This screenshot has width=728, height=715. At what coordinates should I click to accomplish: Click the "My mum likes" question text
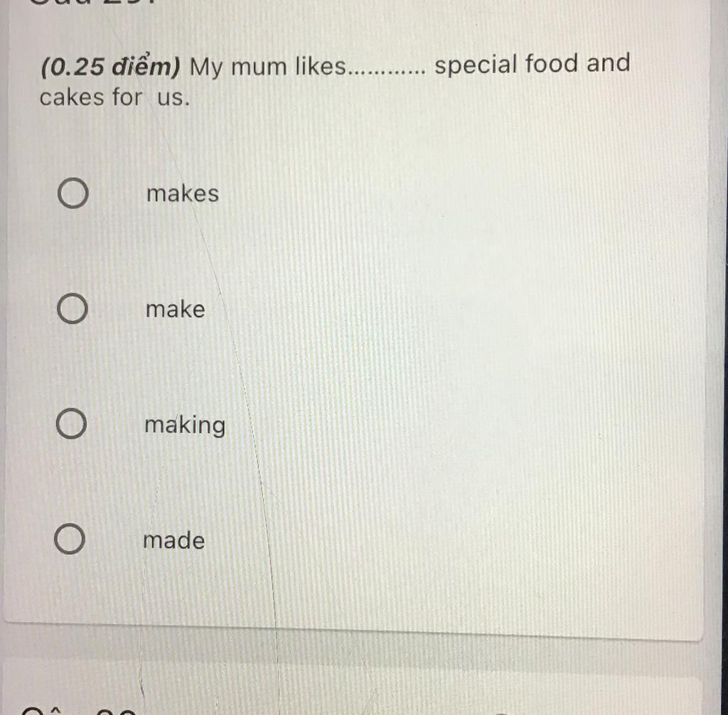coord(268,66)
